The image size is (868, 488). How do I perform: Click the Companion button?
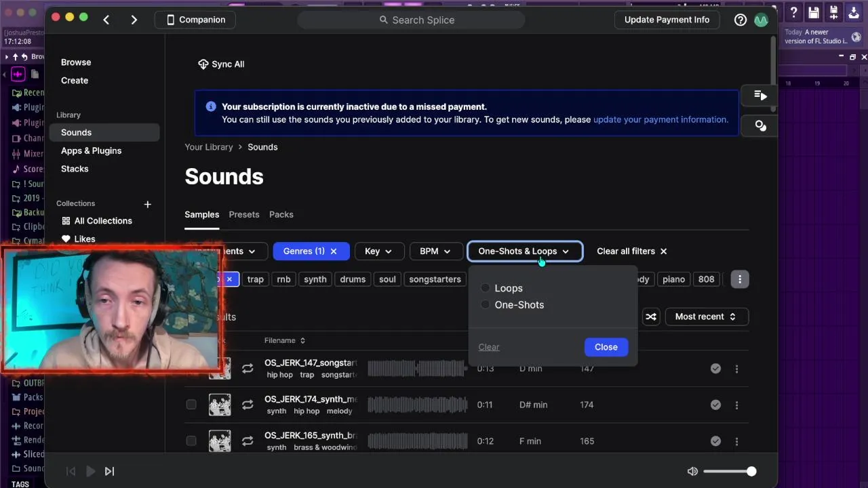pyautogui.click(x=195, y=20)
